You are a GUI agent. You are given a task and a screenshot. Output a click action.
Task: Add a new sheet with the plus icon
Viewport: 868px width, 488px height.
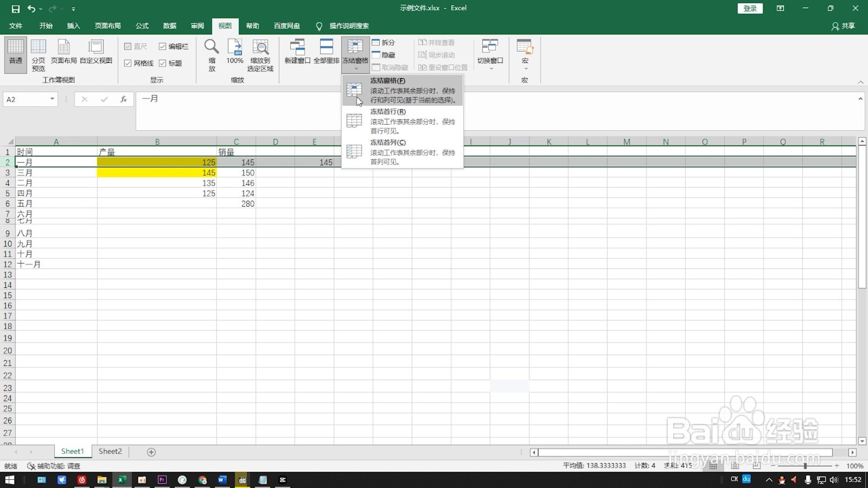click(151, 452)
